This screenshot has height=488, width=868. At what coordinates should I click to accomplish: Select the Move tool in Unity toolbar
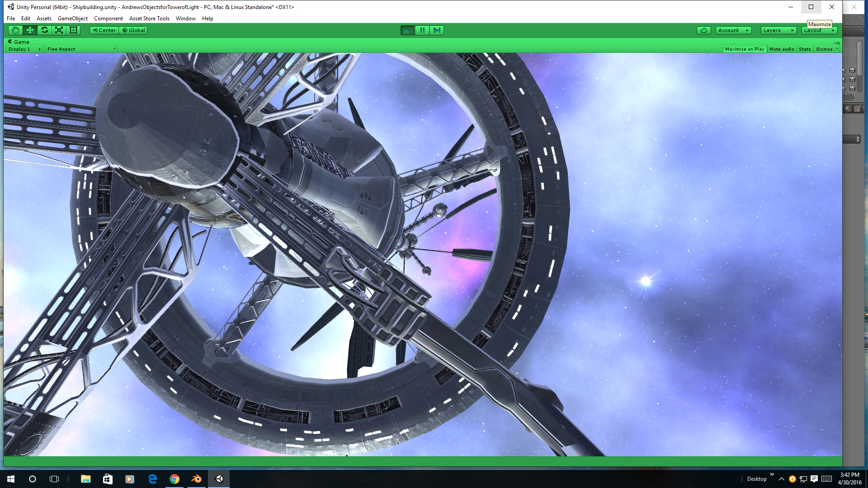click(30, 30)
